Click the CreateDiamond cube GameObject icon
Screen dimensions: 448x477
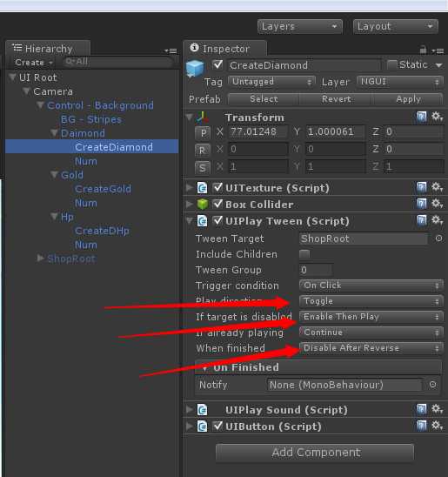[195, 68]
